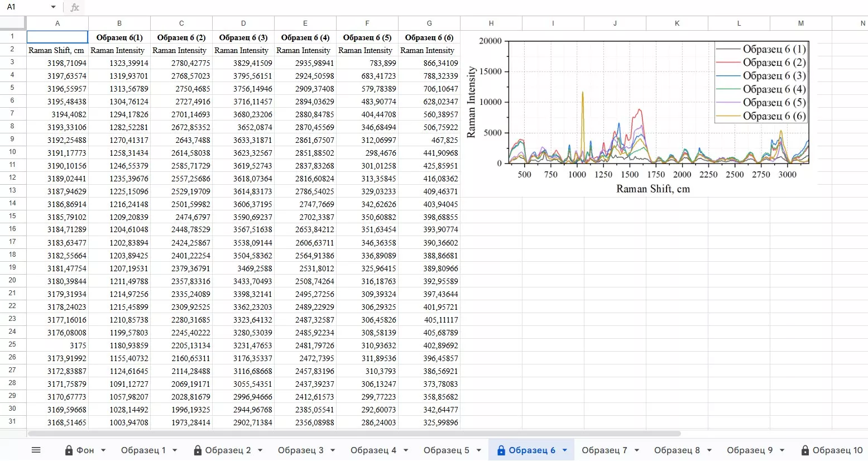Expand the Образец 3 tab menu arrow
The width and height of the screenshot is (868, 461).
tap(333, 450)
